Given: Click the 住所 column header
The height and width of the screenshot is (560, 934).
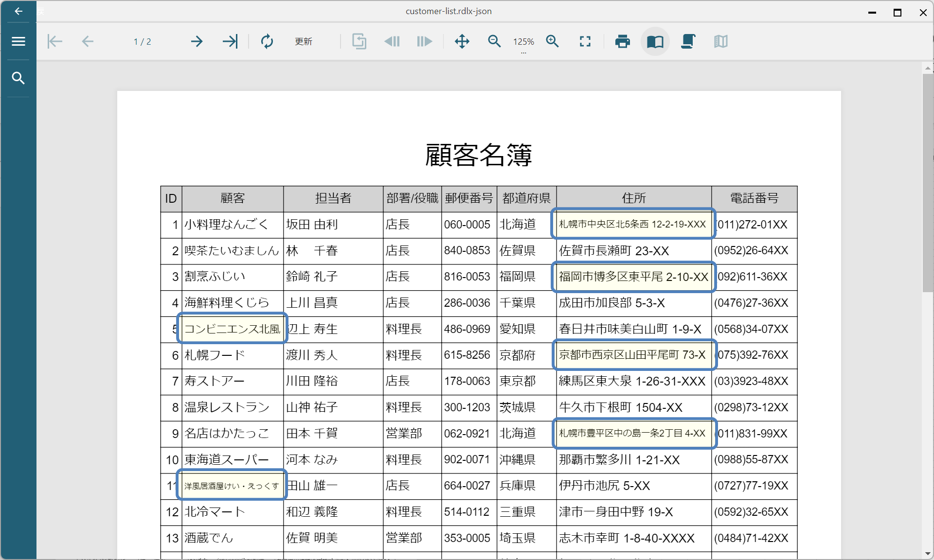Looking at the screenshot, I should pyautogui.click(x=634, y=198).
